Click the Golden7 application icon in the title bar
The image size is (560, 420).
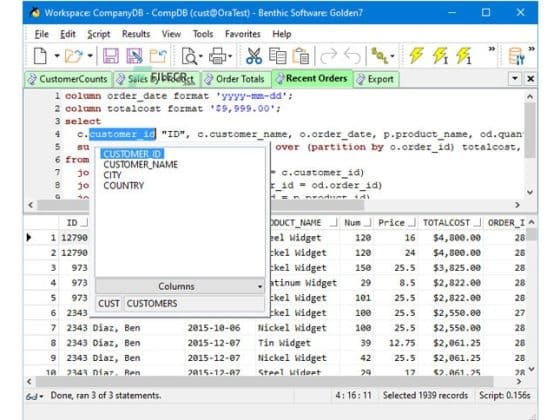35,13
